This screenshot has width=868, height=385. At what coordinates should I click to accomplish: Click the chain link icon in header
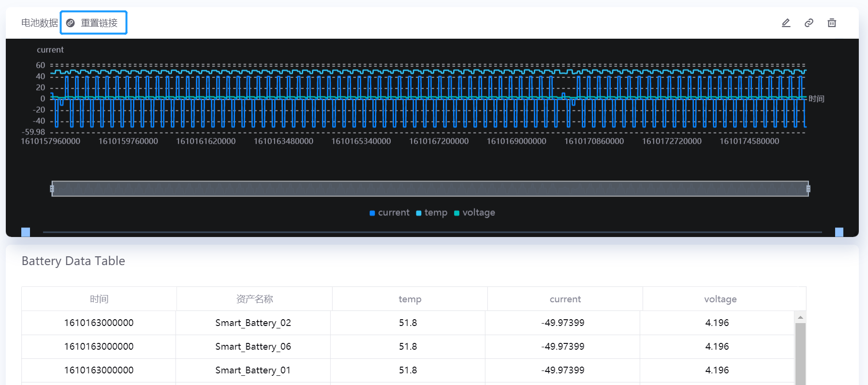809,23
